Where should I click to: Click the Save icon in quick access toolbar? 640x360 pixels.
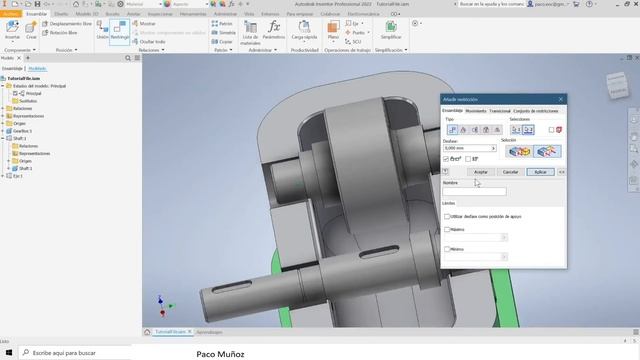pyautogui.click(x=37, y=4)
